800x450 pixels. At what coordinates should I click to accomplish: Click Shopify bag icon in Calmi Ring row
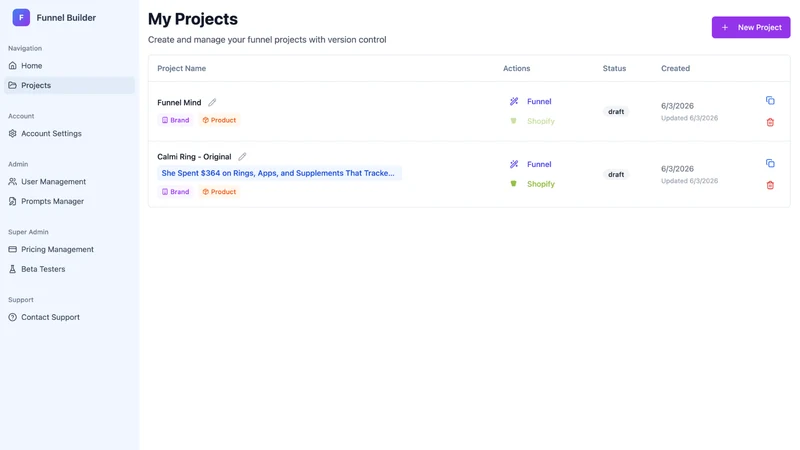(513, 184)
